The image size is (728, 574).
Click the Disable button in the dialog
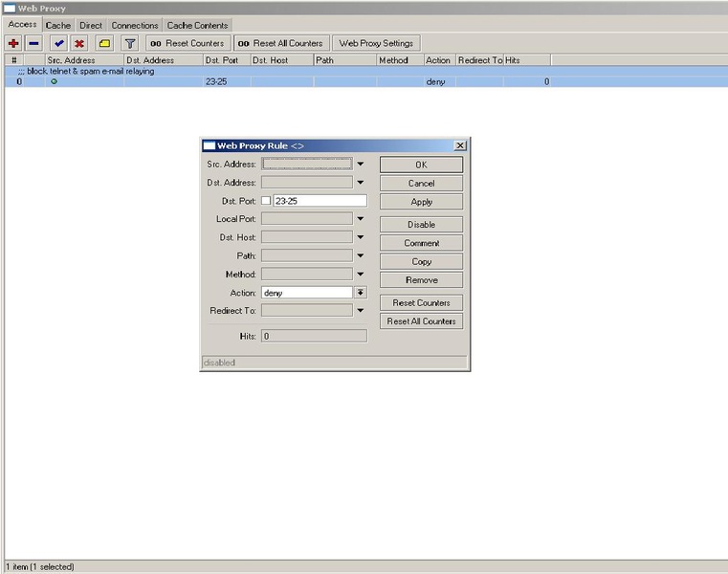tap(421, 225)
